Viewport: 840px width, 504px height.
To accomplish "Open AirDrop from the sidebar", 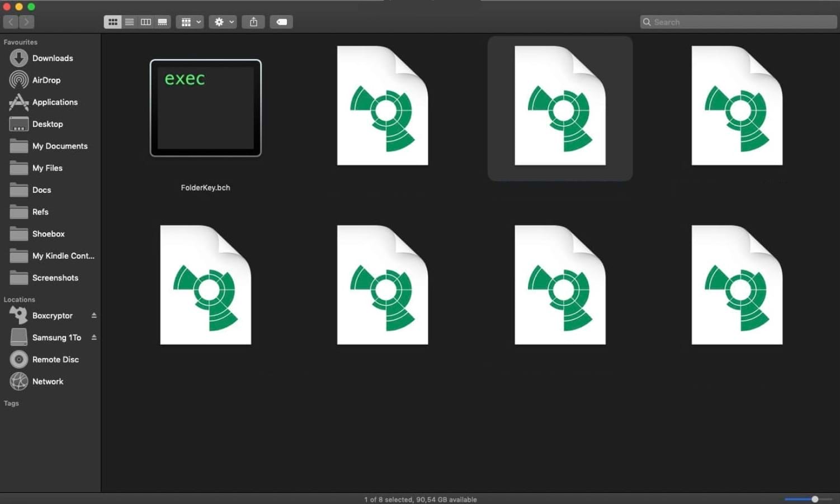I will (x=46, y=80).
